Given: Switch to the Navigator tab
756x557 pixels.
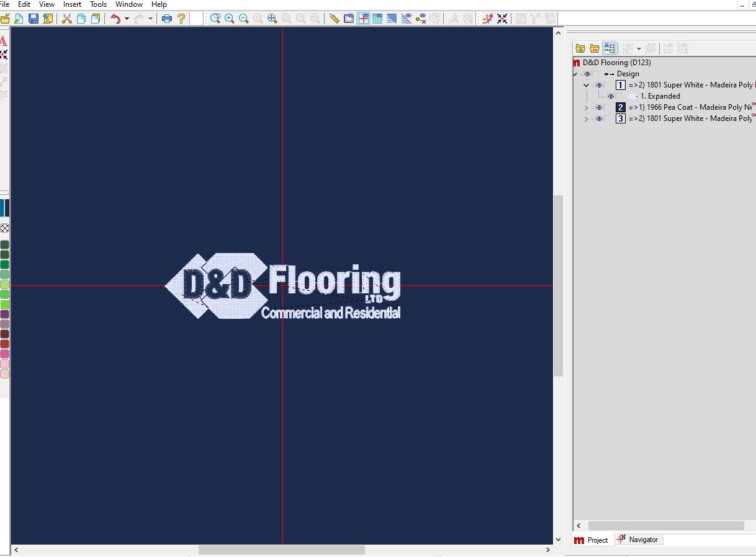Looking at the screenshot, I should (x=637, y=540).
